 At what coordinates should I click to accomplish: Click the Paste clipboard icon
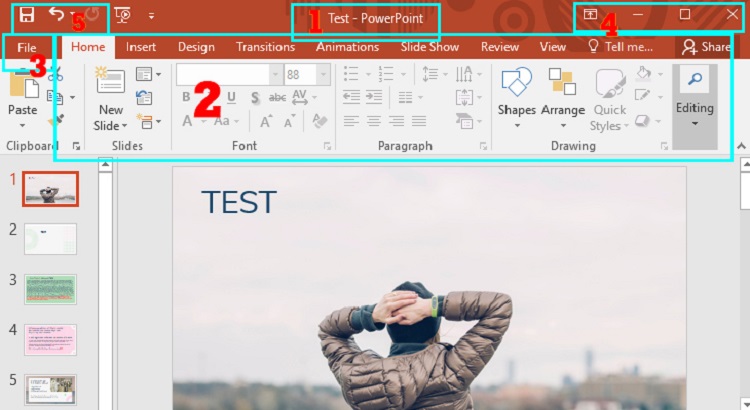pos(22,88)
